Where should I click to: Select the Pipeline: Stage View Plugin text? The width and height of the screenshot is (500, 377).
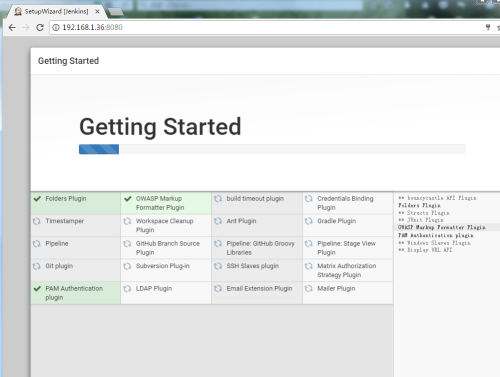pos(347,248)
